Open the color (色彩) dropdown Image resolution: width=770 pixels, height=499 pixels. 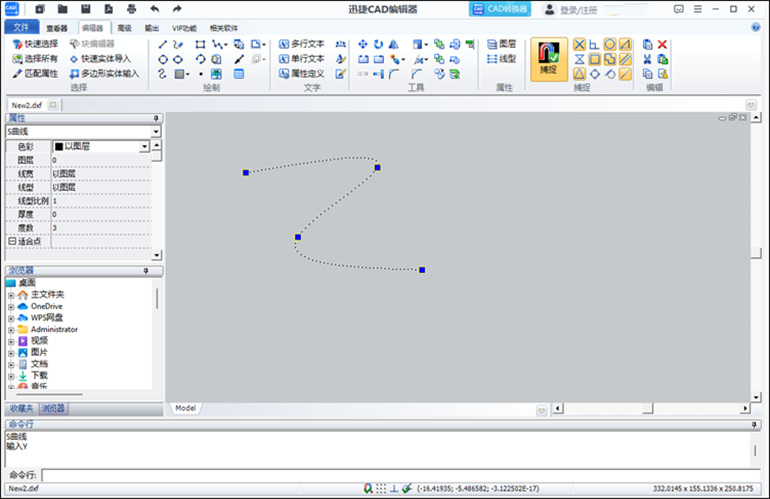[x=144, y=146]
